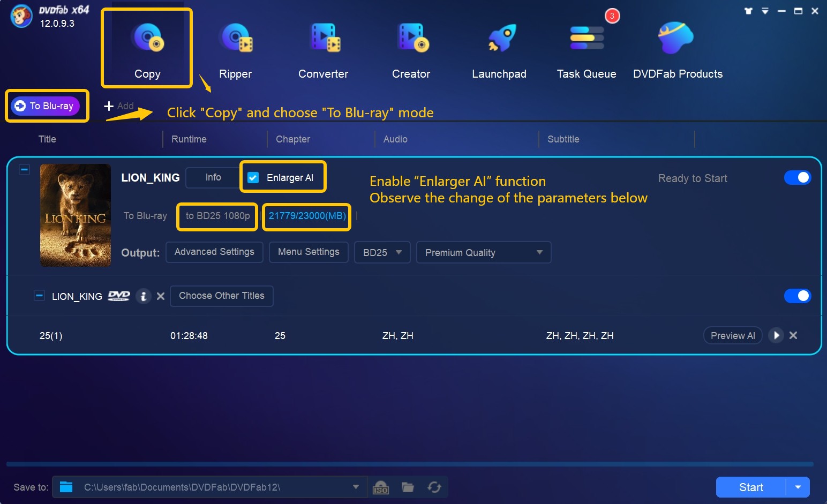Click the 25(1) title cell
This screenshot has width=827, height=504.
(51, 336)
